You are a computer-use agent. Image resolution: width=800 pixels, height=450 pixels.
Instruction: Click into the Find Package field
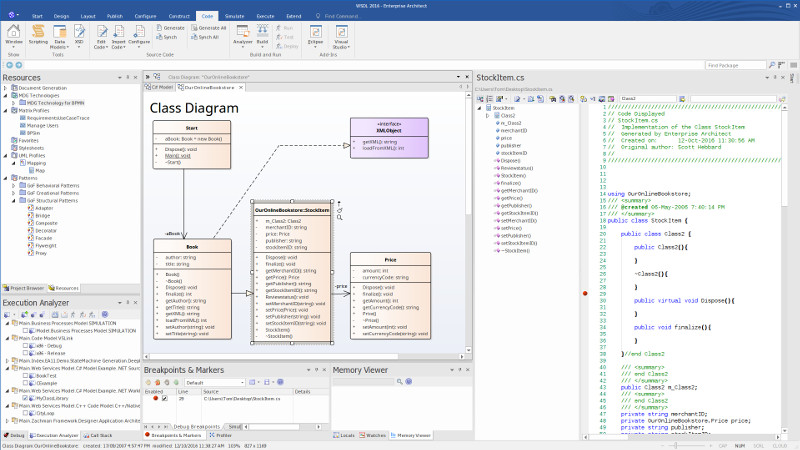pyautogui.click(x=735, y=65)
